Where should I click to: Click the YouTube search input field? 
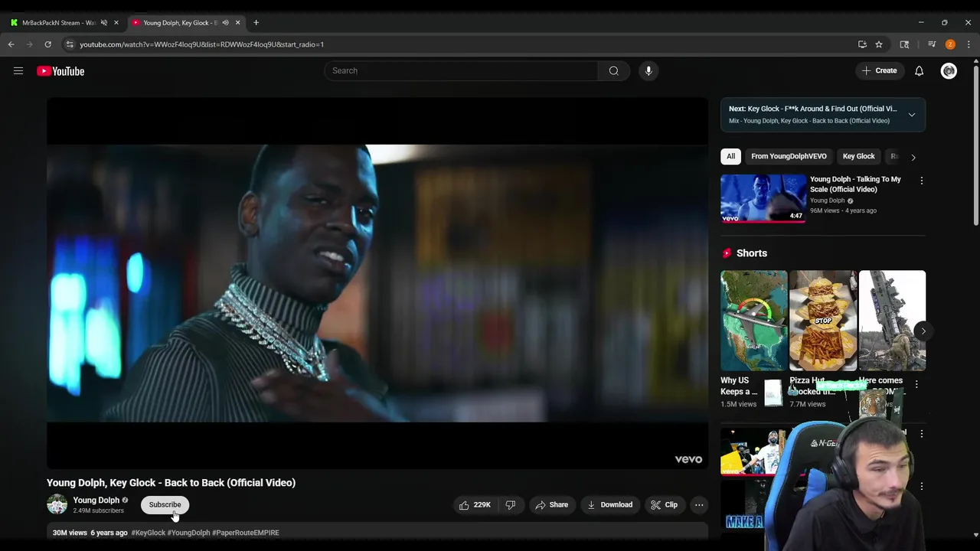461,71
